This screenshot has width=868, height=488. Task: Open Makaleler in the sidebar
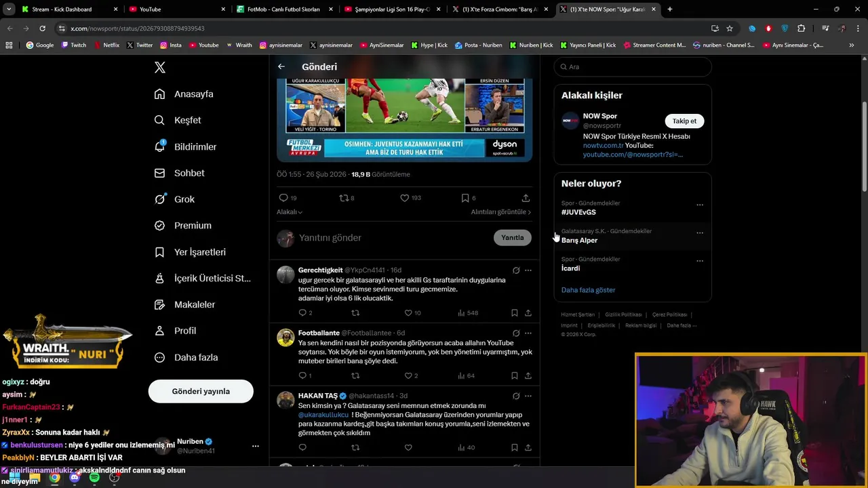(184, 305)
